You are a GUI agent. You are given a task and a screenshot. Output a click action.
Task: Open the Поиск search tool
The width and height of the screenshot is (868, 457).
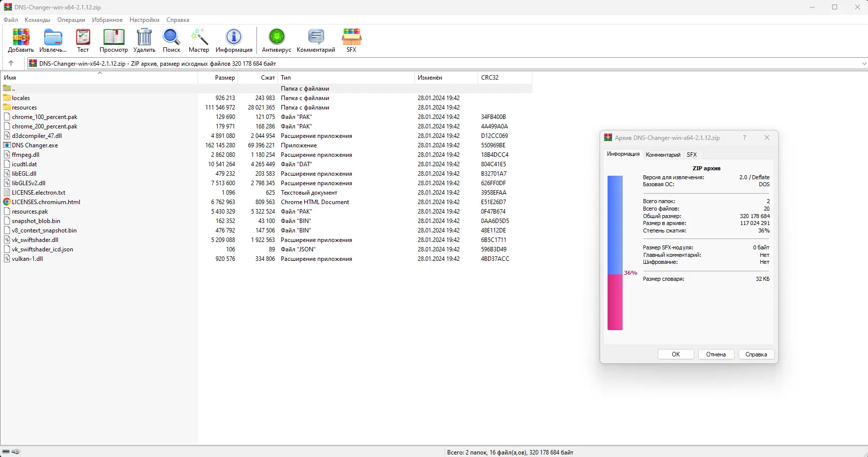coord(171,37)
